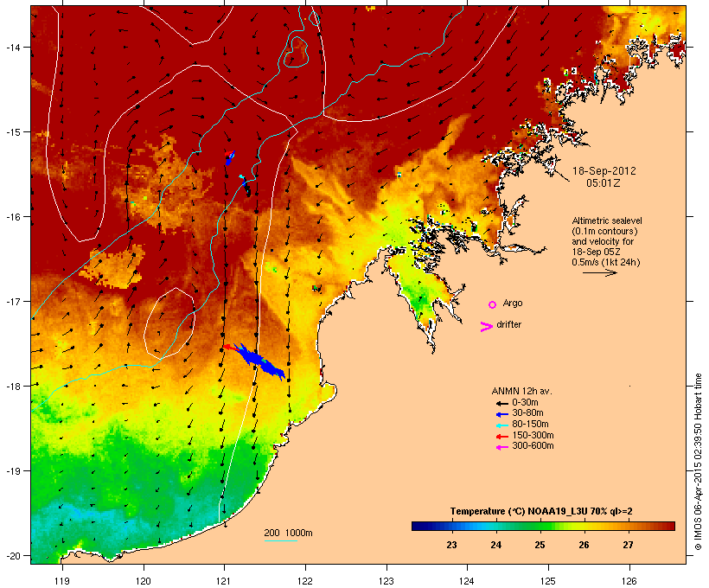
Task: Click the colorbar tick label 27
Action: pyautogui.click(x=628, y=545)
